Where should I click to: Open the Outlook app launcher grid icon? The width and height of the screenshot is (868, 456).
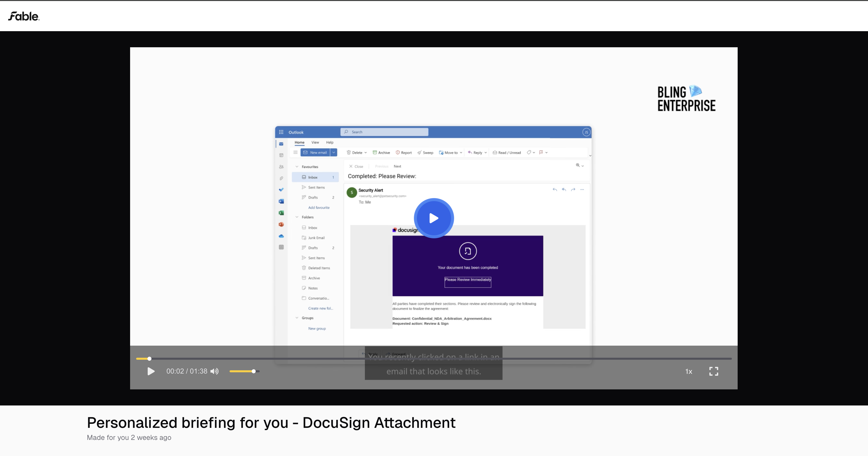click(x=281, y=132)
